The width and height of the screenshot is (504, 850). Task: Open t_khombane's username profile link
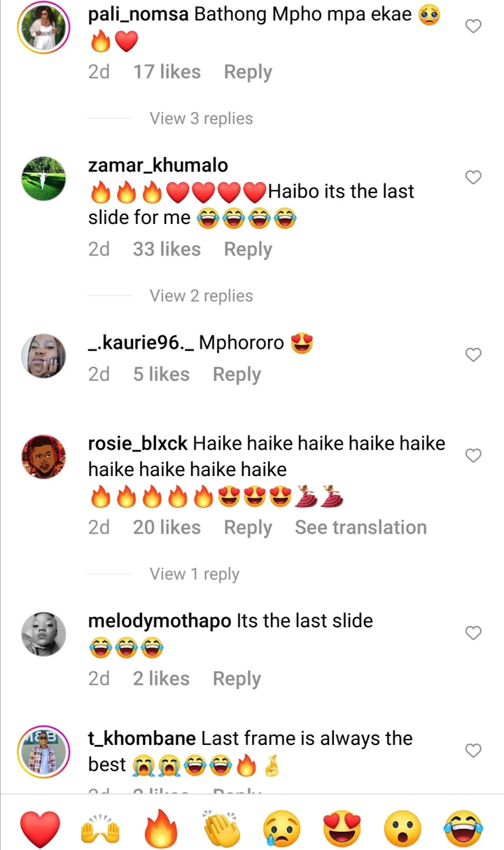click(142, 738)
